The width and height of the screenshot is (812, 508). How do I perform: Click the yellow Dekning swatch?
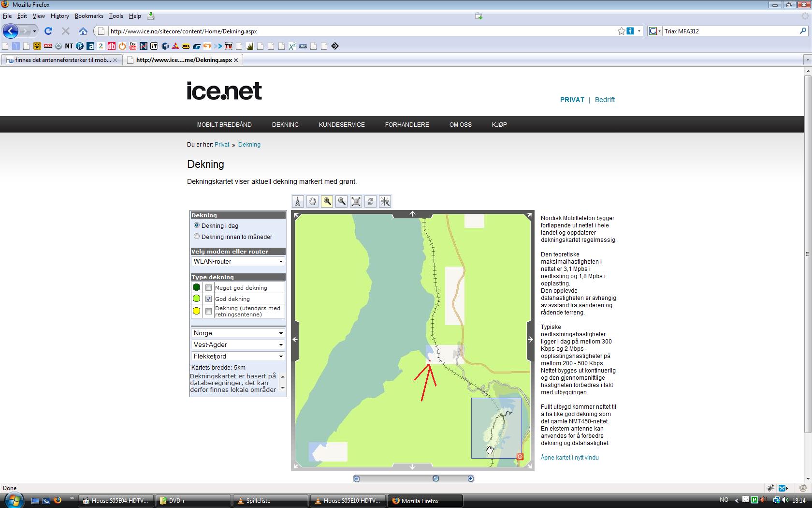click(x=197, y=311)
